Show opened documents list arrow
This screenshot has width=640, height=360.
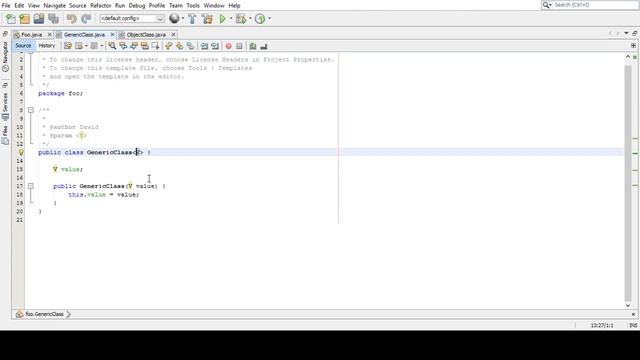pyautogui.click(x=626, y=33)
